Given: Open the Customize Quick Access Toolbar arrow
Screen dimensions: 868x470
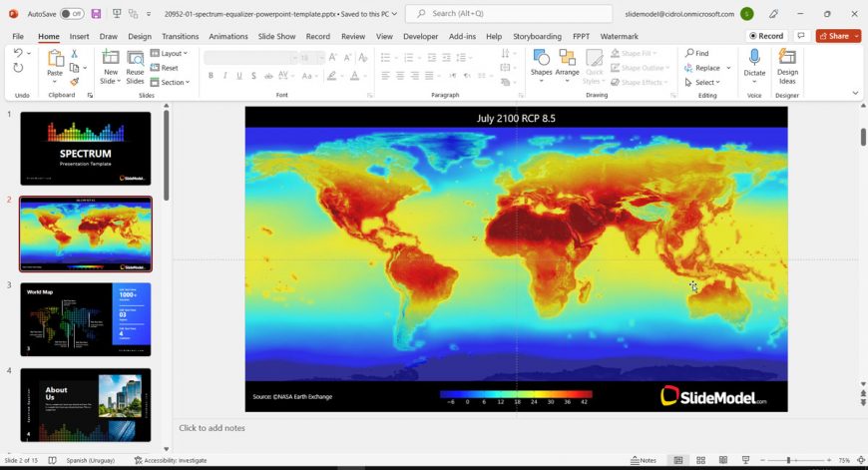Looking at the screenshot, I should [149, 14].
